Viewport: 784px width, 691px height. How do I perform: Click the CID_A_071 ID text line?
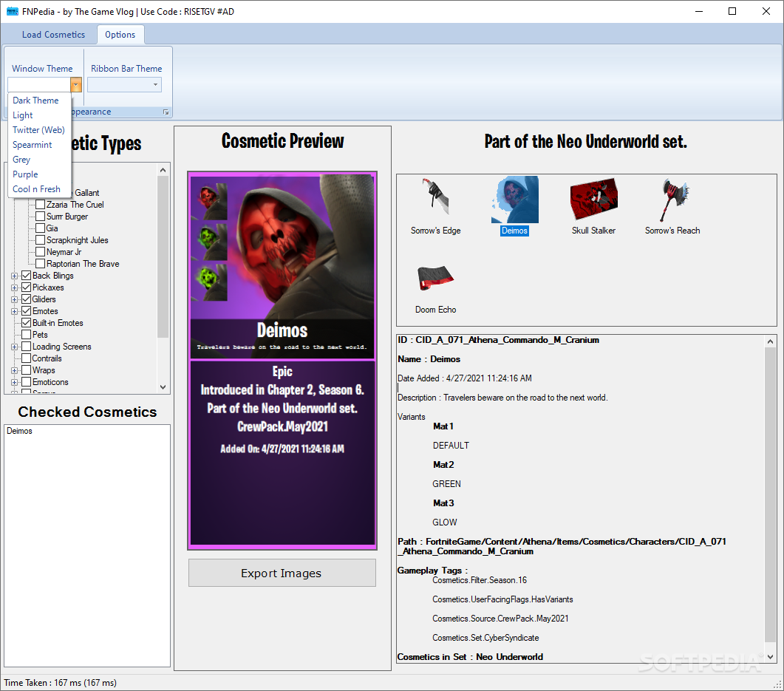coord(499,340)
